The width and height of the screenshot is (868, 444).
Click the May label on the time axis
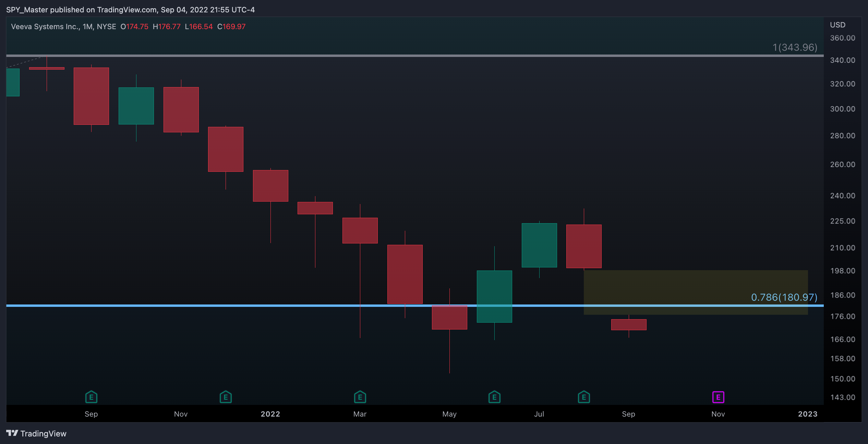(449, 414)
